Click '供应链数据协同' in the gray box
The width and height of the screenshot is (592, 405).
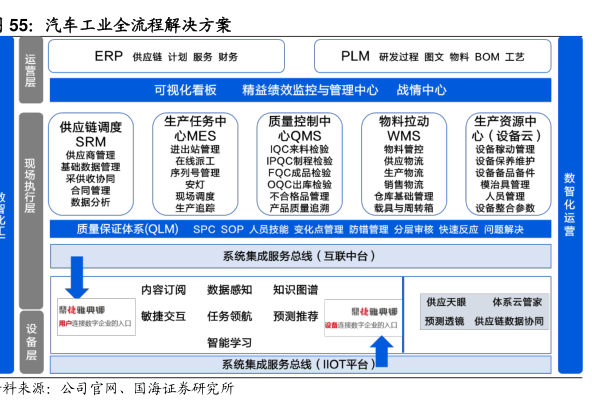point(509,321)
